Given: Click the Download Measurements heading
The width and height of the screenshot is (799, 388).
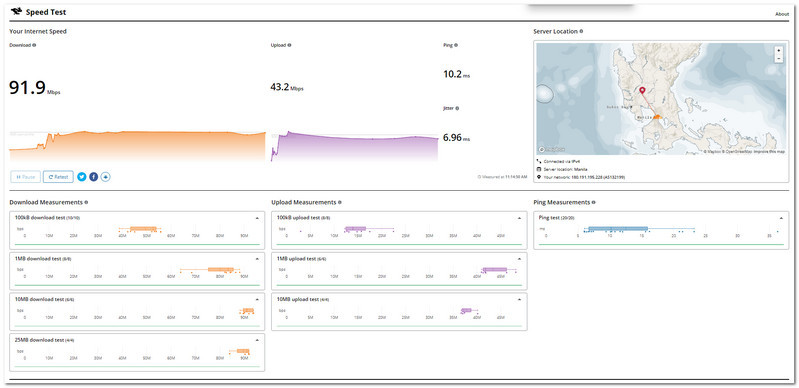Looking at the screenshot, I should pos(46,202).
